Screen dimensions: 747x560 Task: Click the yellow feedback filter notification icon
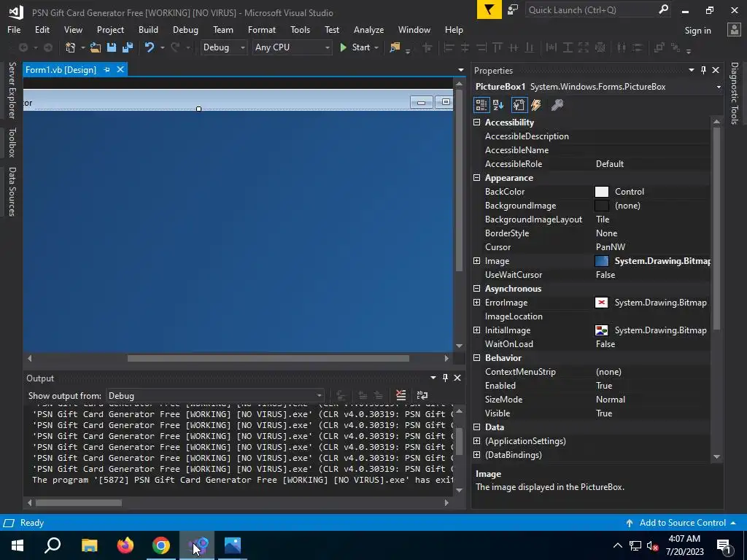click(489, 9)
